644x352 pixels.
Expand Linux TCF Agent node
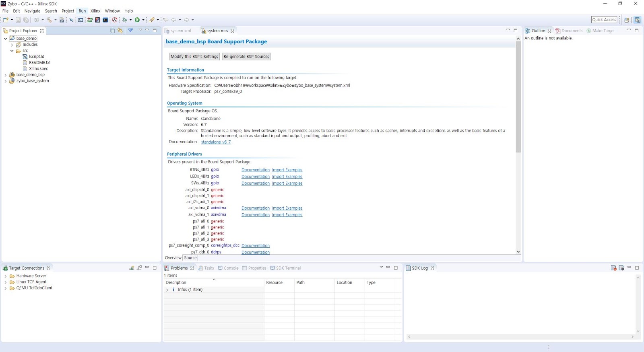pyautogui.click(x=6, y=282)
